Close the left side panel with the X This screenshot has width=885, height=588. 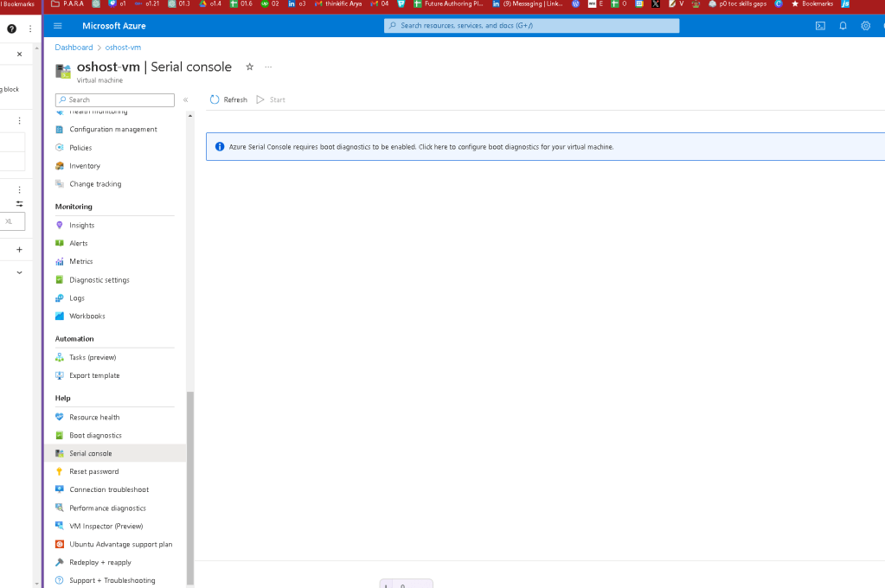pyautogui.click(x=19, y=54)
